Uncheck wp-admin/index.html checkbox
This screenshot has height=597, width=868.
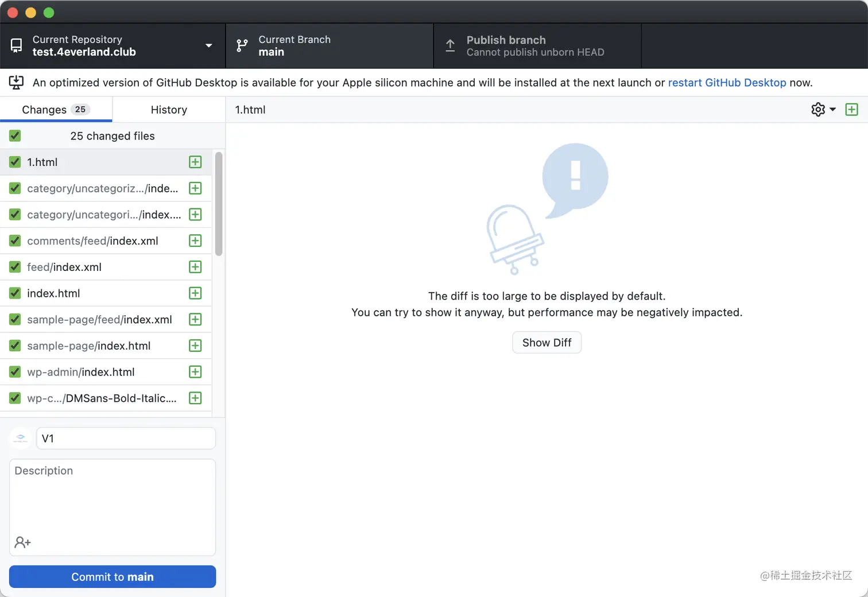[x=15, y=372]
